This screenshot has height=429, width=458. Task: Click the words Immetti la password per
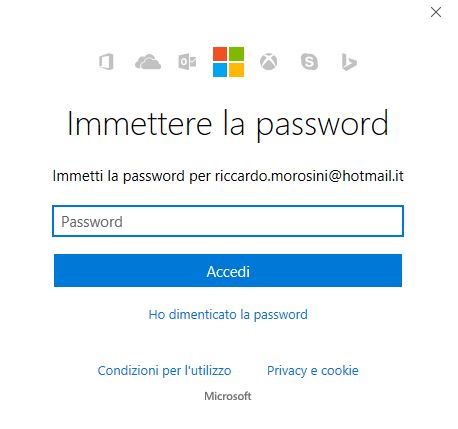[x=132, y=176]
